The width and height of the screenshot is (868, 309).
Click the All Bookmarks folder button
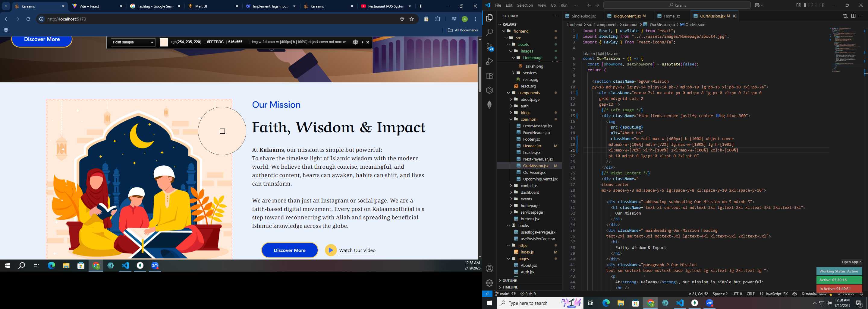463,30
